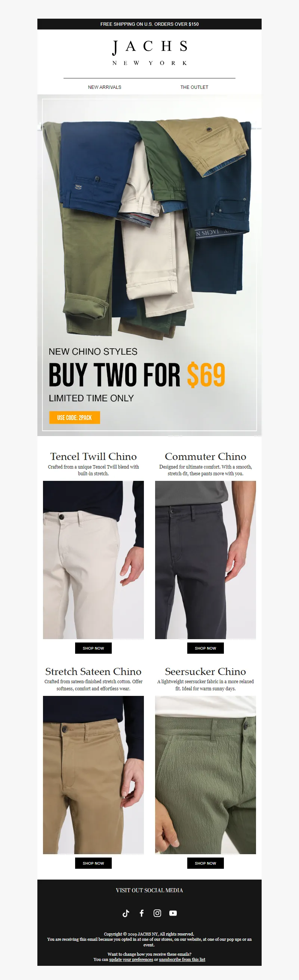Open the khaki Stretch Sateen Chino photo
299x980 pixels.
[x=93, y=775]
